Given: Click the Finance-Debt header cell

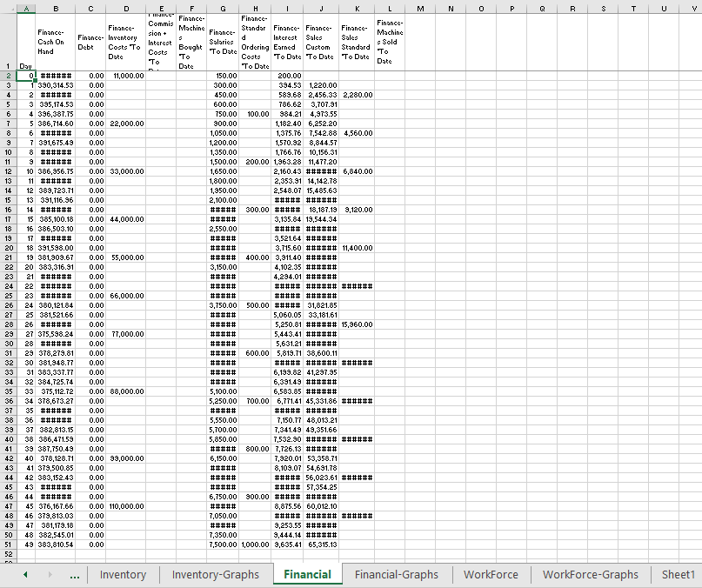Looking at the screenshot, I should pos(90,42).
